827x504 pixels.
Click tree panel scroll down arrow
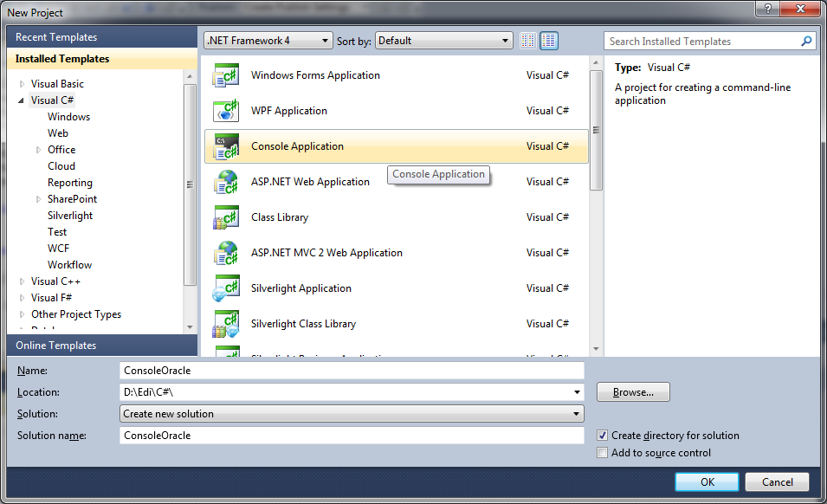point(190,327)
